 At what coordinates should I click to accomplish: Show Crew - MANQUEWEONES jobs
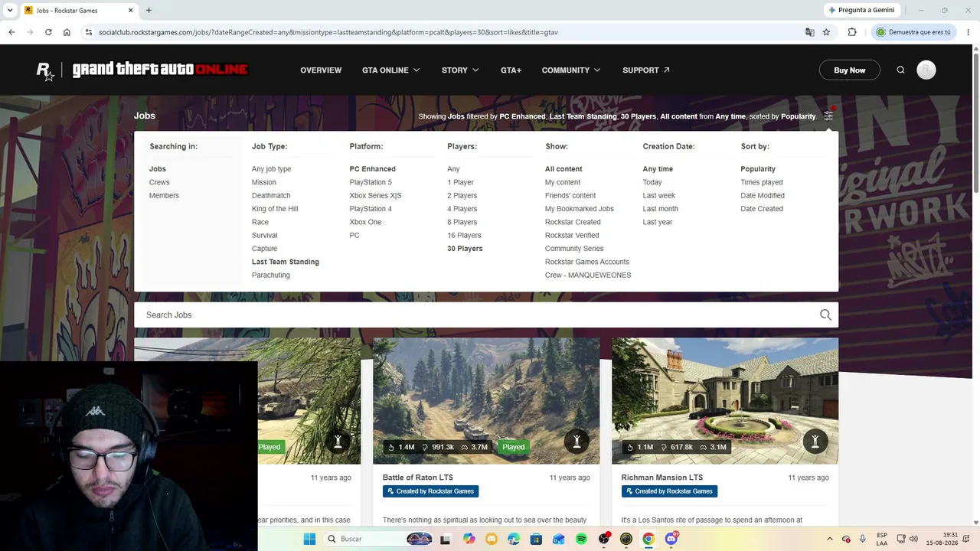(588, 275)
